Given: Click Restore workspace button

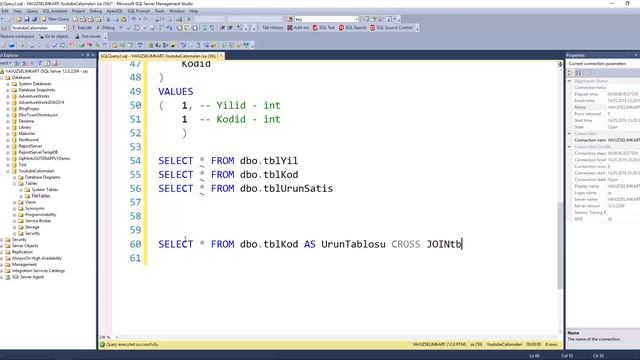Looking at the screenshot, I should pos(17,36).
